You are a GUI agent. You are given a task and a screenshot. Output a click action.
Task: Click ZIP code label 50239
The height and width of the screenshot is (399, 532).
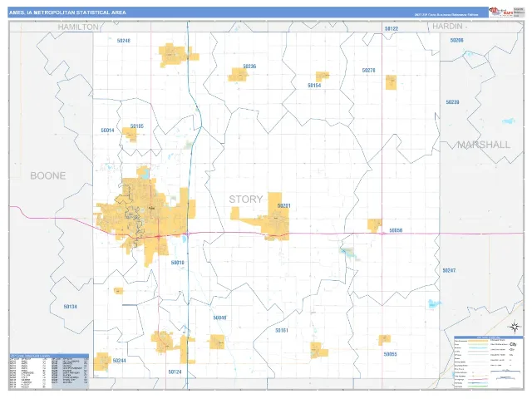[452, 102]
